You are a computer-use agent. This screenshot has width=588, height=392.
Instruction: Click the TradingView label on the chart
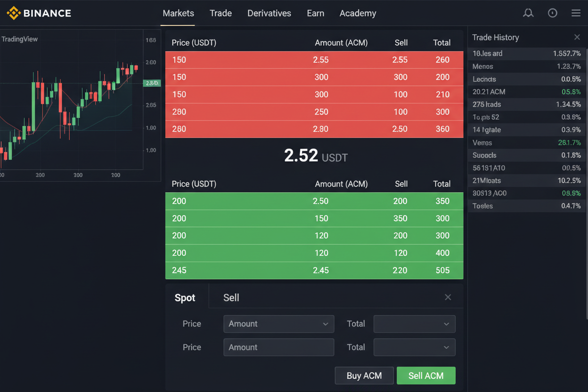click(x=20, y=39)
